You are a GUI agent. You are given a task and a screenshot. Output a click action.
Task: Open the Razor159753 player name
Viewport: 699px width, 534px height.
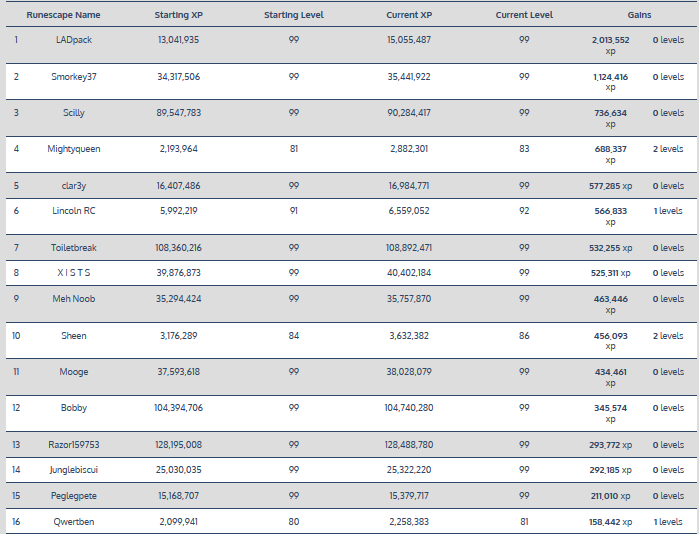click(x=74, y=445)
